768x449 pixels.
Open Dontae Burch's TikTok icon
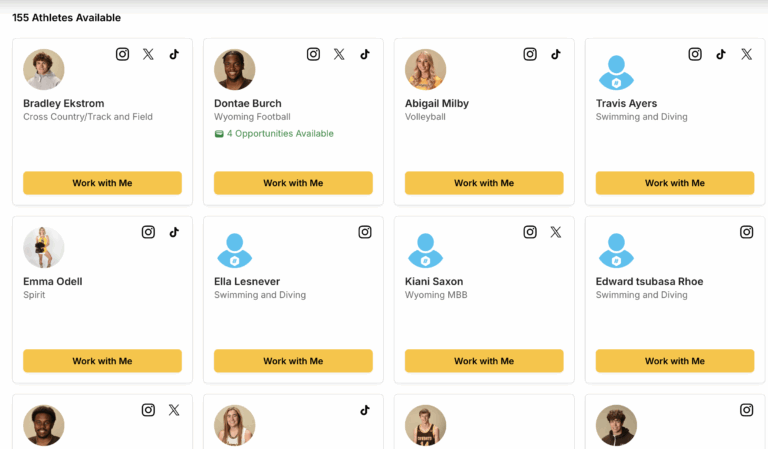tap(365, 54)
